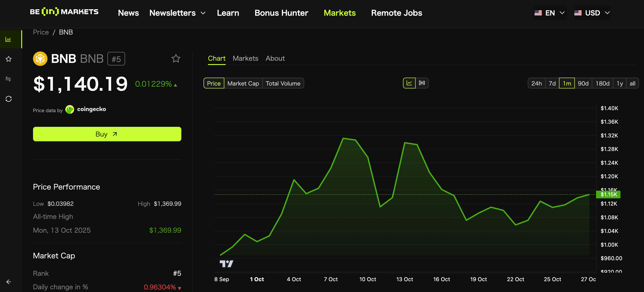Viewport: 644px width, 292px height.
Task: Open the watchlist star in sidebar
Action: (x=9, y=59)
